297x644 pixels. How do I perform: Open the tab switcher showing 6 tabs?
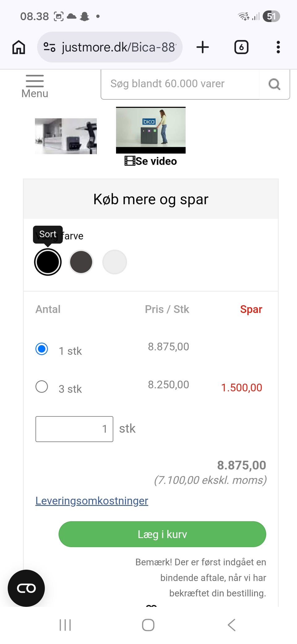[x=241, y=47]
